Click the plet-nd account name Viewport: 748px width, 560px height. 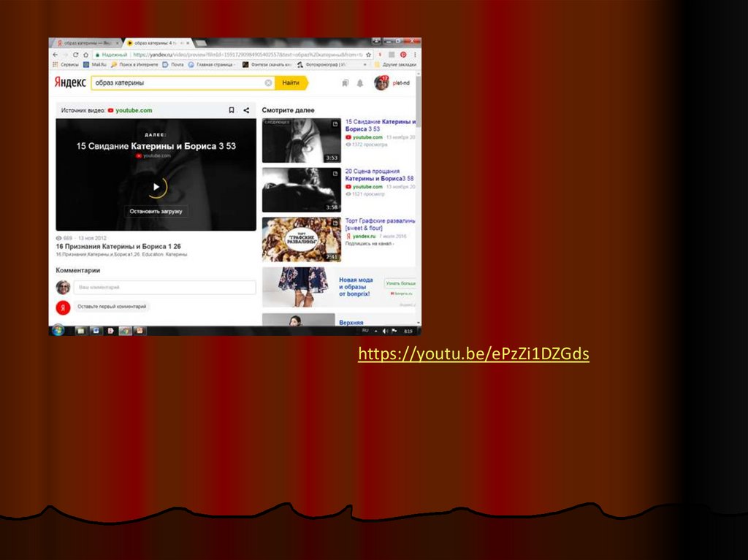click(x=401, y=83)
